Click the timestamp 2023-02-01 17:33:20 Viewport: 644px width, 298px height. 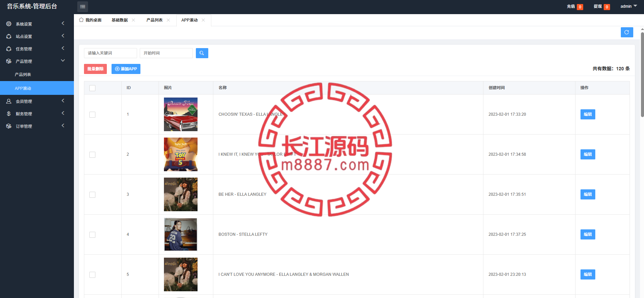pos(507,114)
